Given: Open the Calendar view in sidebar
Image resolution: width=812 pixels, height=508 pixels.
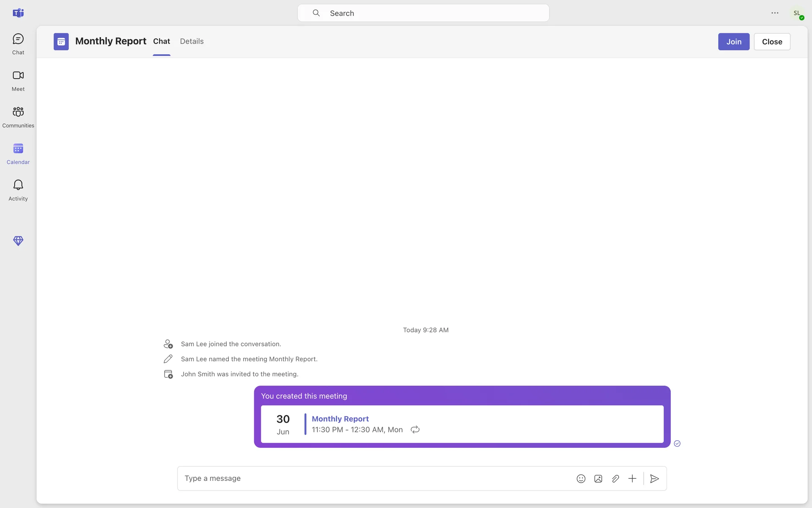Looking at the screenshot, I should (18, 154).
